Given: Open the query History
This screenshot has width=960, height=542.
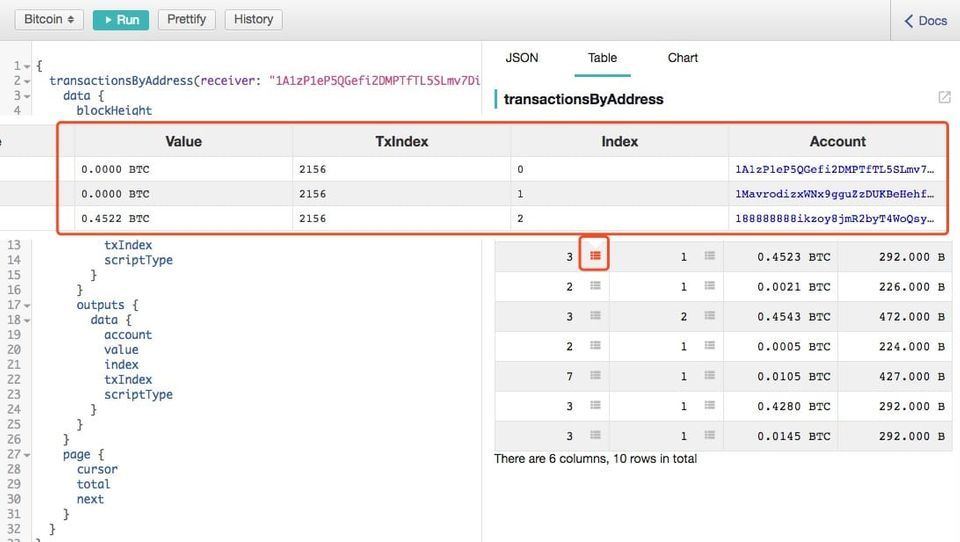Looking at the screenshot, I should [x=253, y=19].
